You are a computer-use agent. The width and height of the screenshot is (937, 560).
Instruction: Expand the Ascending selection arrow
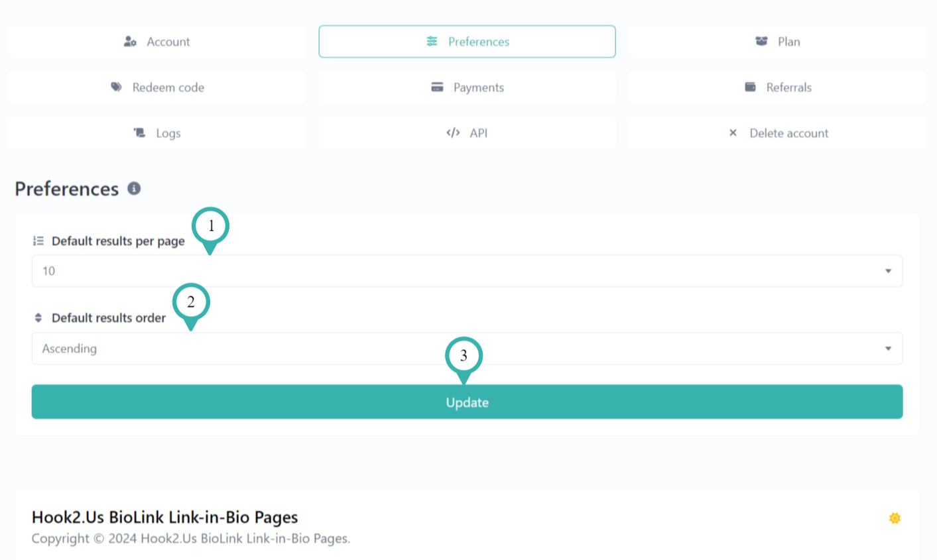889,348
